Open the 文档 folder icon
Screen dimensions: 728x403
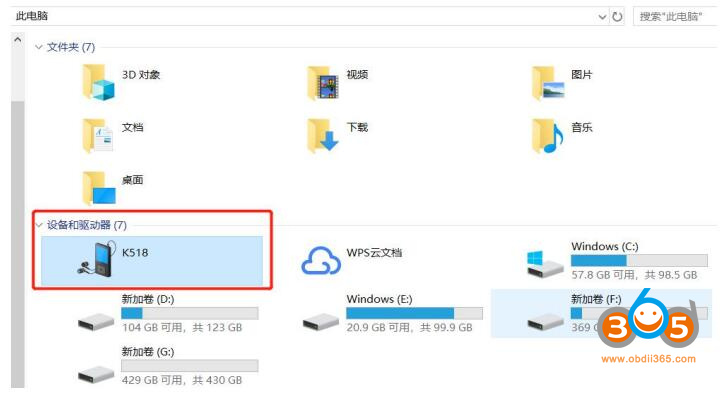99,133
